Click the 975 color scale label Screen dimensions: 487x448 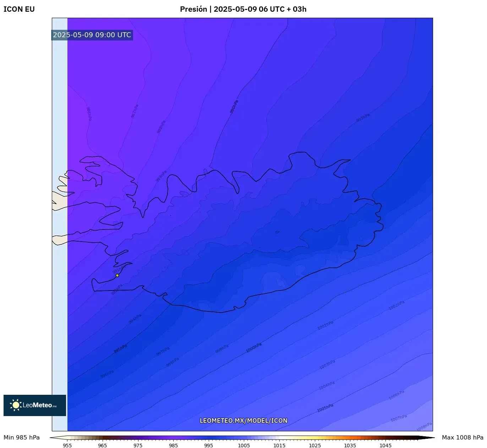click(138, 446)
